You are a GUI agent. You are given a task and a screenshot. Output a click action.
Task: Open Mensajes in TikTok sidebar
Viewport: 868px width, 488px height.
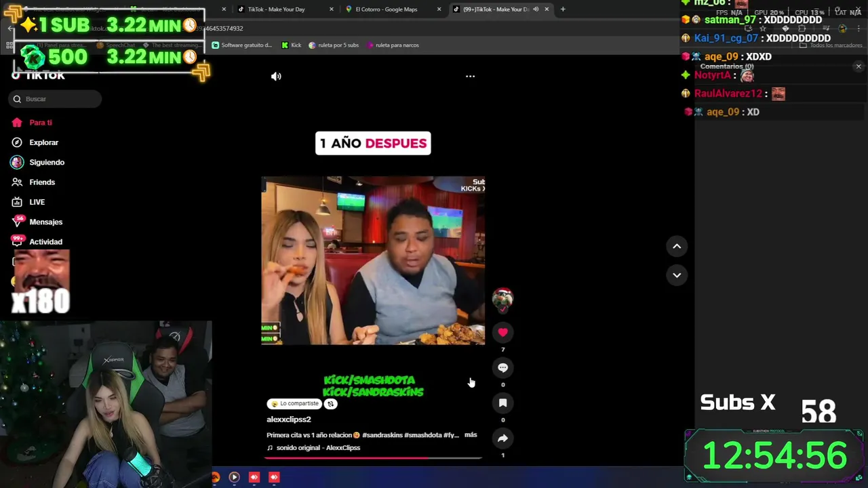[45, 222]
